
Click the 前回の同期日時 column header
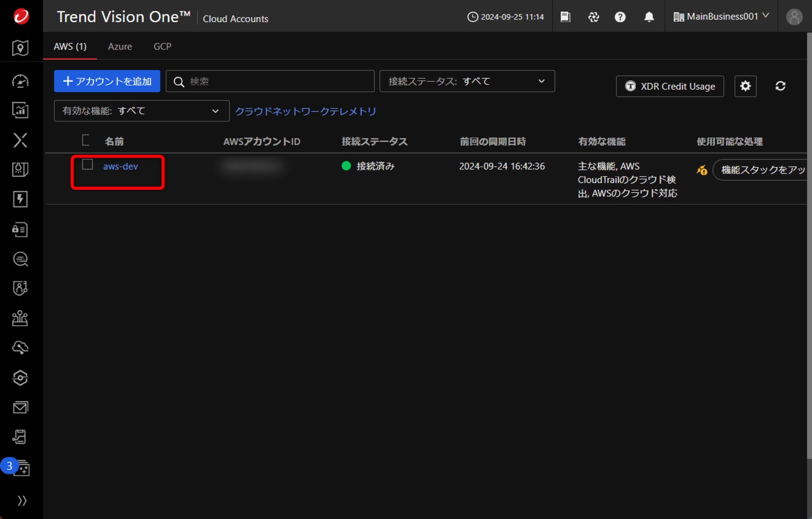(492, 141)
